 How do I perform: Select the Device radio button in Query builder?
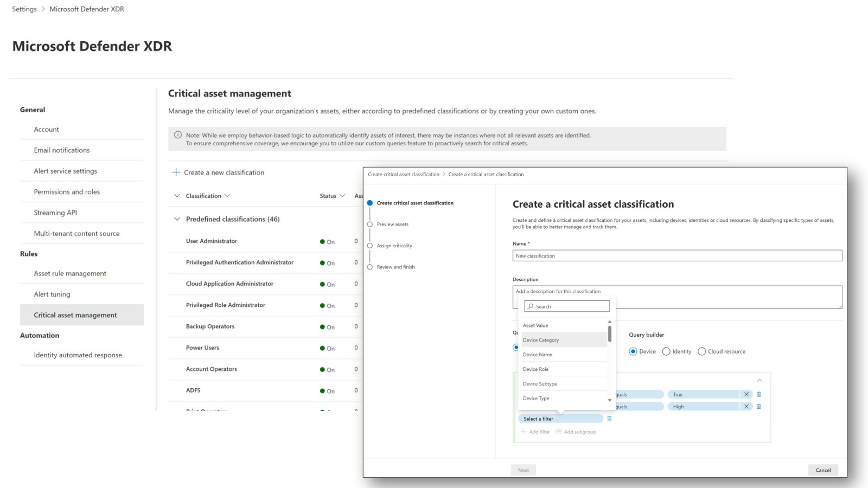(634, 351)
